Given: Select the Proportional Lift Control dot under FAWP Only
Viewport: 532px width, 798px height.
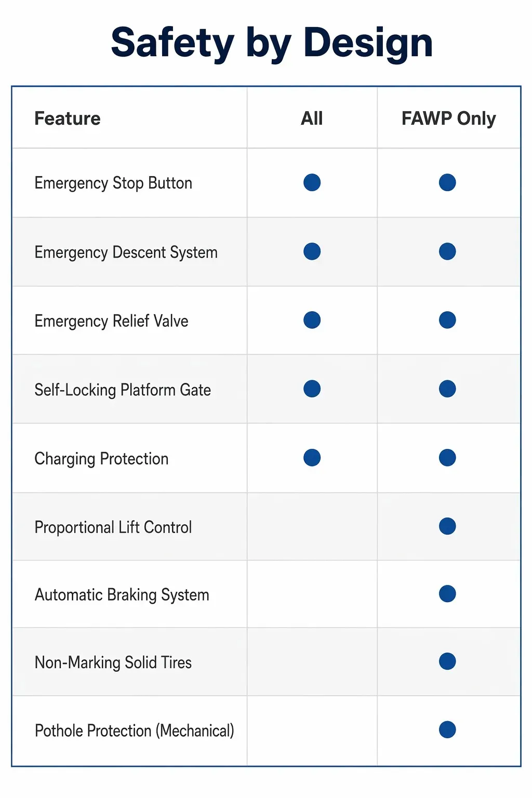Looking at the screenshot, I should [x=447, y=526].
